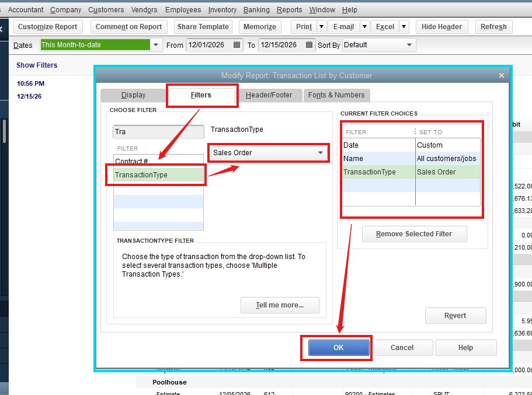Select the Date row in current filters
Viewport: 532px width, 395px height.
tap(411, 145)
